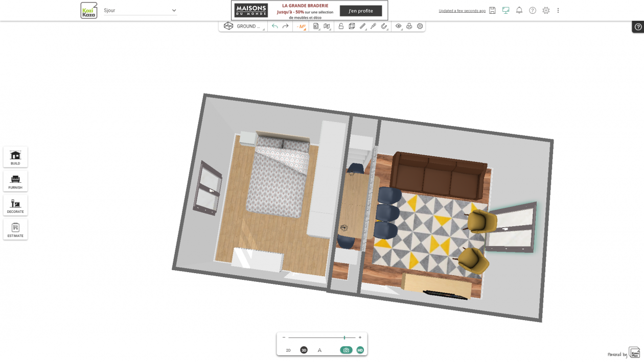Open the FURNISH panel
The height and width of the screenshot is (362, 644).
point(15,181)
